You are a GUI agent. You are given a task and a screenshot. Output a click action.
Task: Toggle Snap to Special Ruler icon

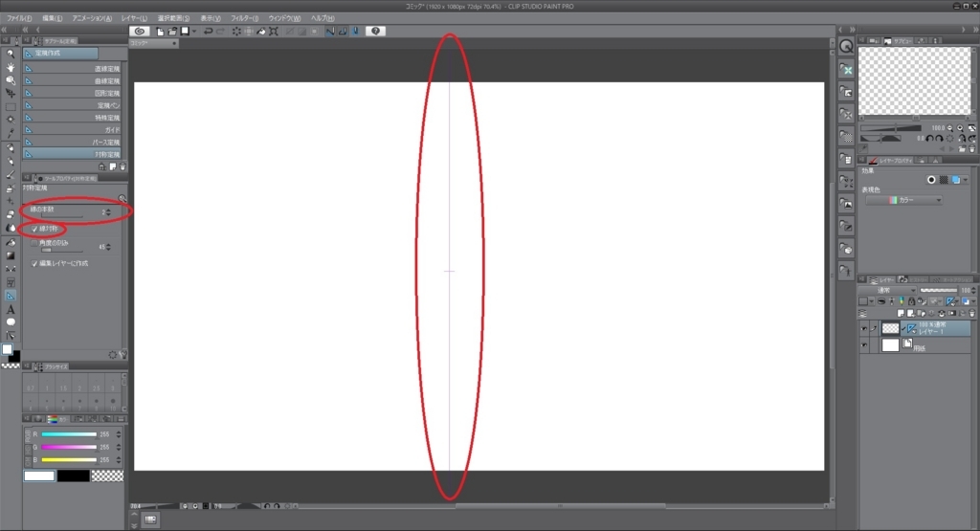tap(343, 32)
